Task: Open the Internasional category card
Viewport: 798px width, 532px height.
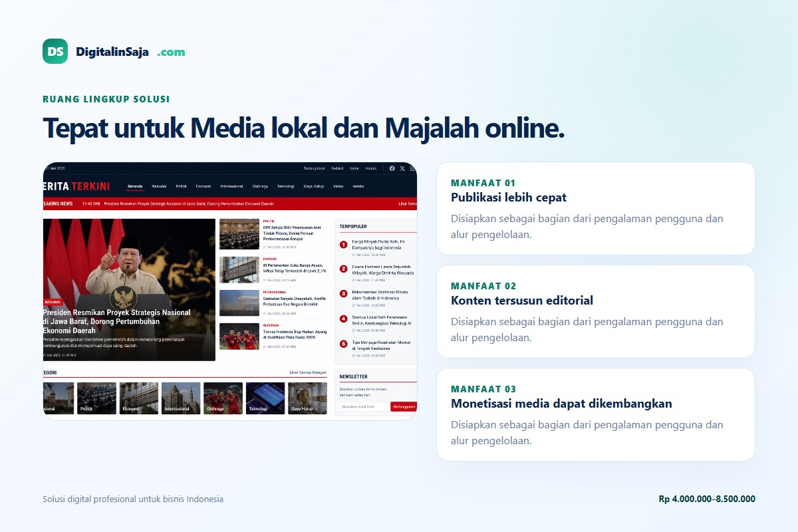Action: (181, 398)
